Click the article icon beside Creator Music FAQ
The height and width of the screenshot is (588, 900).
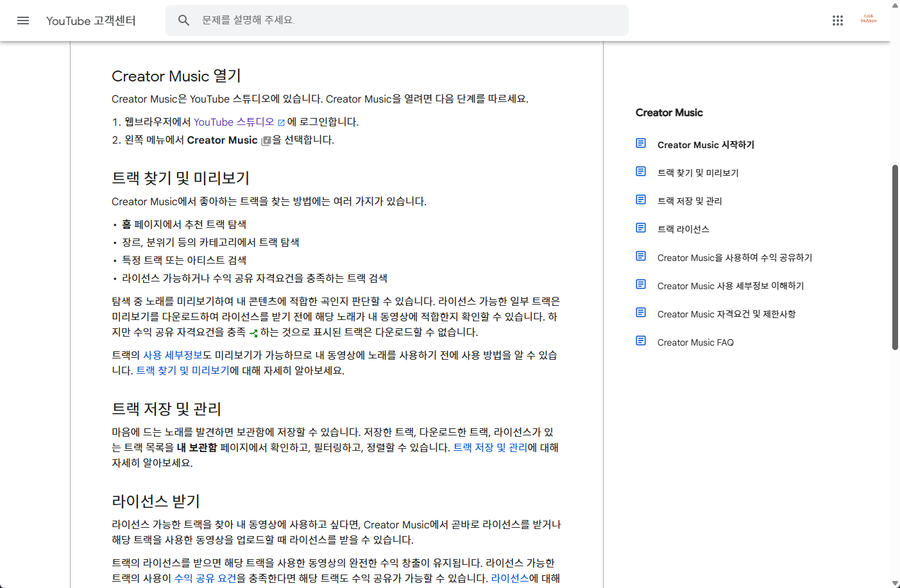point(641,341)
